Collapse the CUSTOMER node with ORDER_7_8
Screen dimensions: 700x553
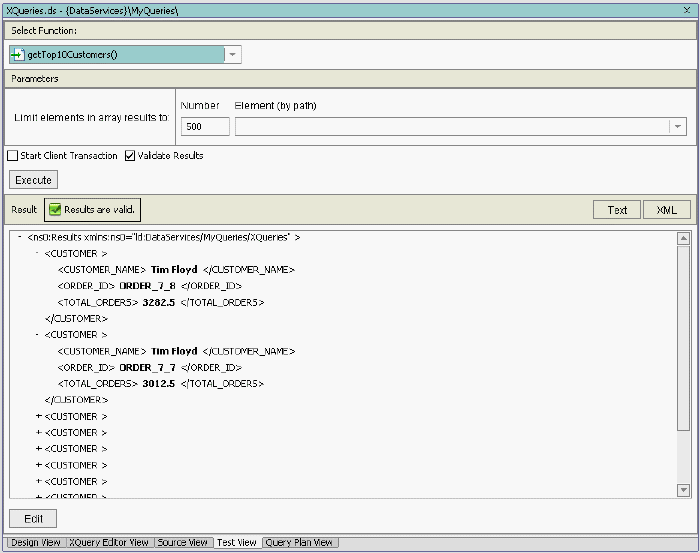tap(37, 253)
